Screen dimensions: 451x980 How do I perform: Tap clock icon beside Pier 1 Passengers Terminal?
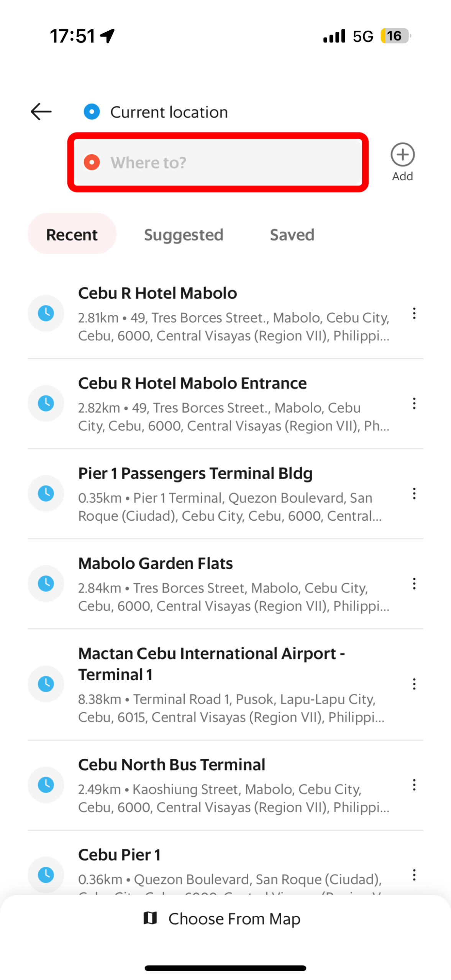(46, 493)
